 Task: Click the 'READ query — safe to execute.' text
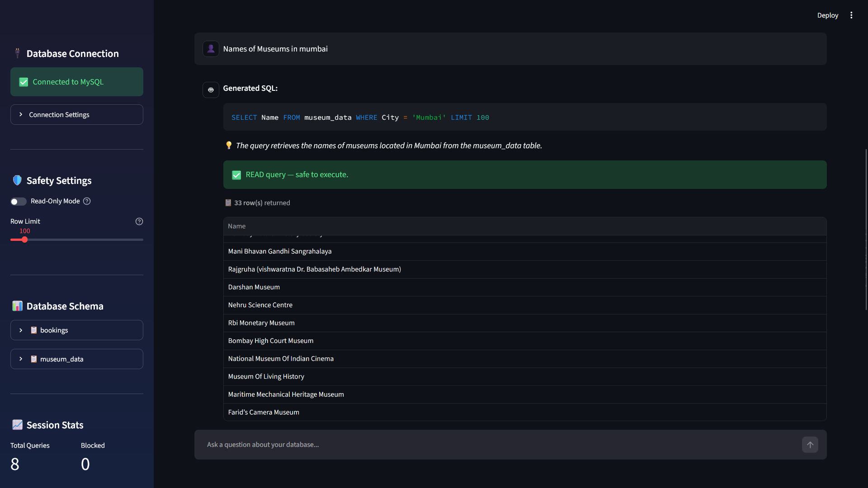pos(297,174)
